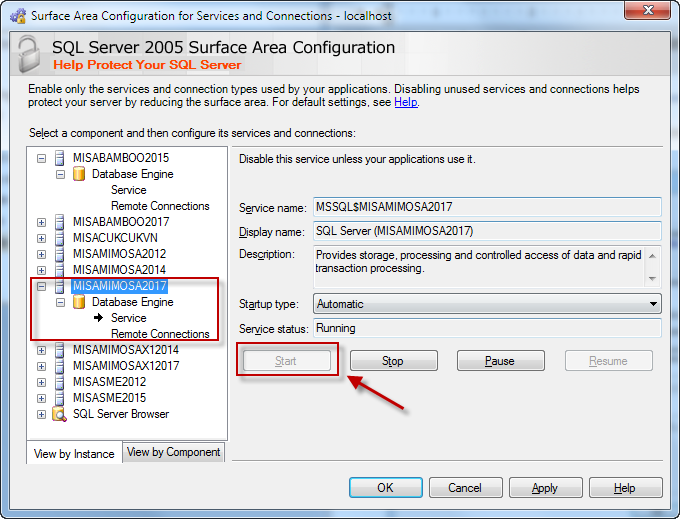Image resolution: width=680 pixels, height=519 pixels.
Task: Expand the MISASME2012 node
Action: pyautogui.click(x=41, y=382)
